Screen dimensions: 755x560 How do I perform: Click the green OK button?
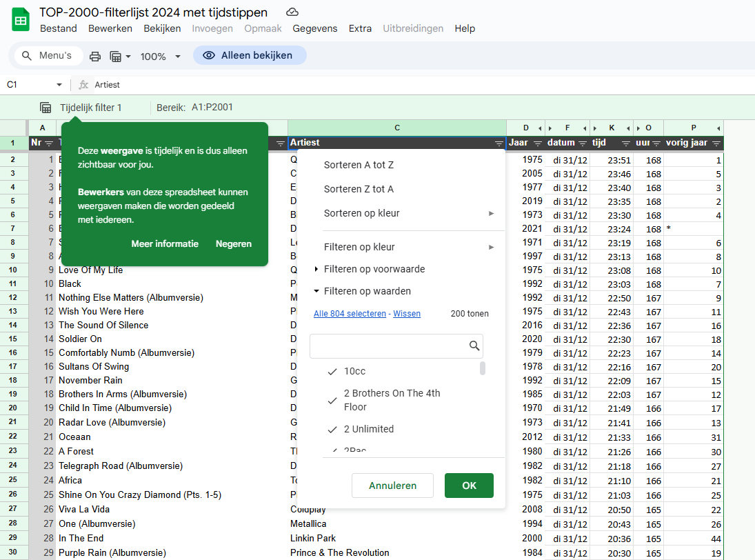469,486
